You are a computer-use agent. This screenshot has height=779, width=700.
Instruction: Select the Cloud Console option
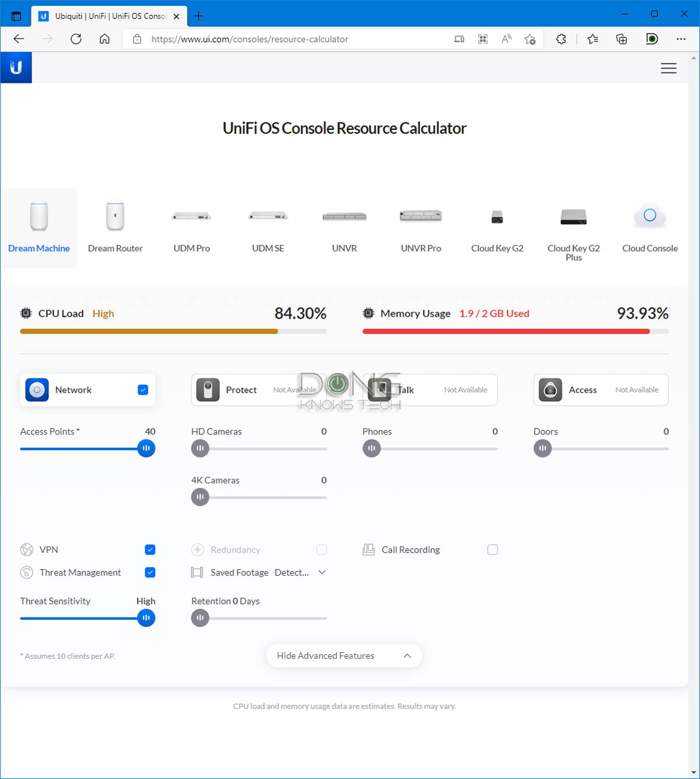[650, 228]
